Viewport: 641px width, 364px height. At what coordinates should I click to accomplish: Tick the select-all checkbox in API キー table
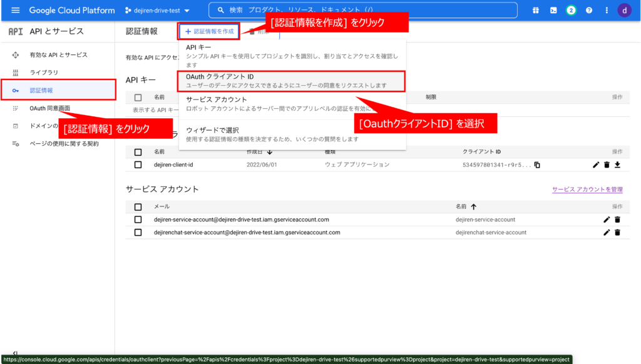tap(138, 97)
